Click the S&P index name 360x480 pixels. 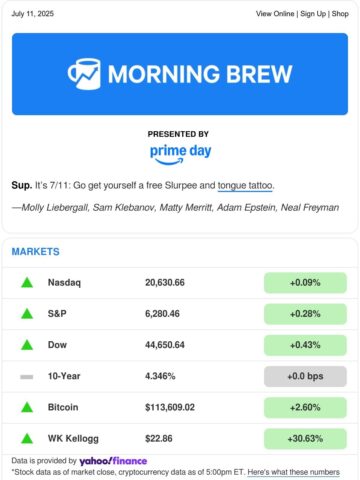tap(57, 314)
